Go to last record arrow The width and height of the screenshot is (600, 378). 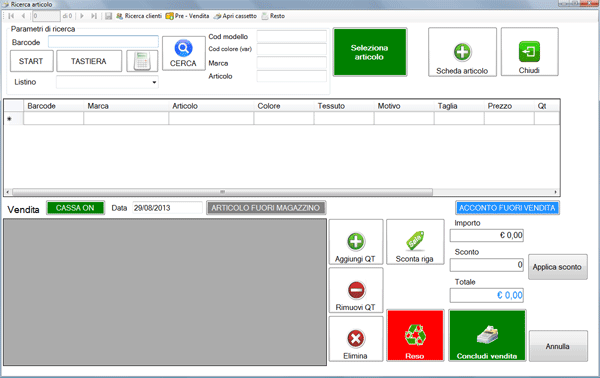click(94, 16)
